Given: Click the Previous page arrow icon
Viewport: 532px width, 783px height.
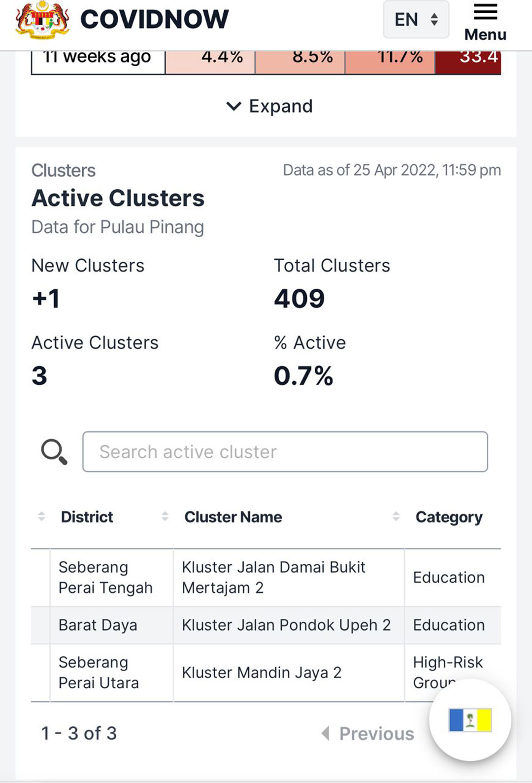Looking at the screenshot, I should click(326, 733).
